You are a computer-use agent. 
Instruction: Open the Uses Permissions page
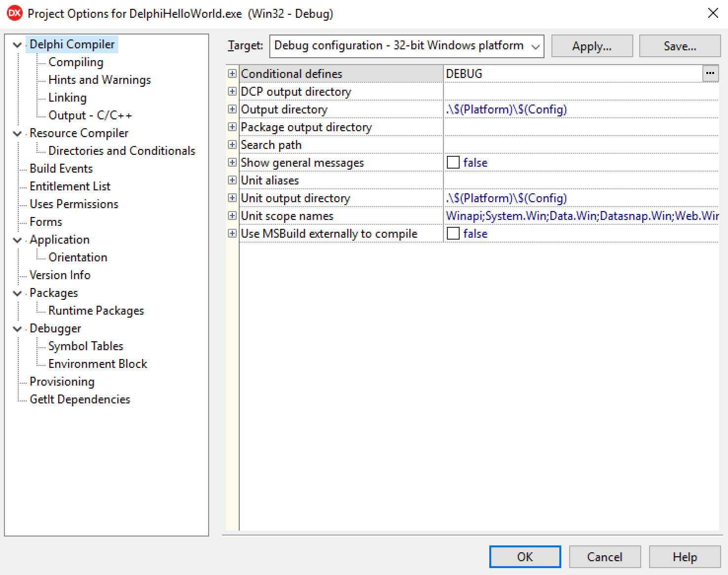point(74,204)
